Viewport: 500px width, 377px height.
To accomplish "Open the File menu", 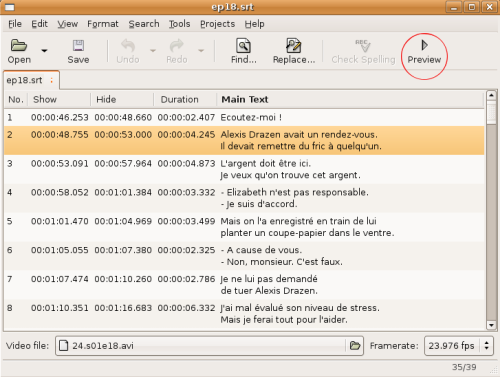I will click(15, 24).
